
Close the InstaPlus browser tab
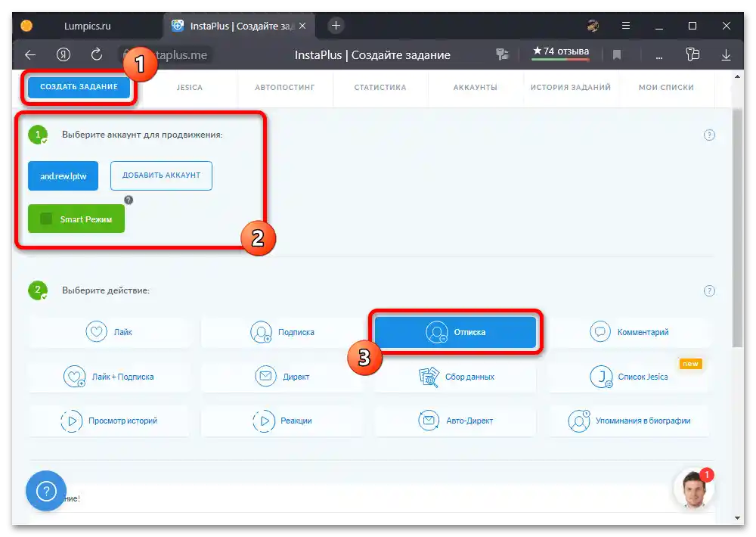pyautogui.click(x=302, y=26)
